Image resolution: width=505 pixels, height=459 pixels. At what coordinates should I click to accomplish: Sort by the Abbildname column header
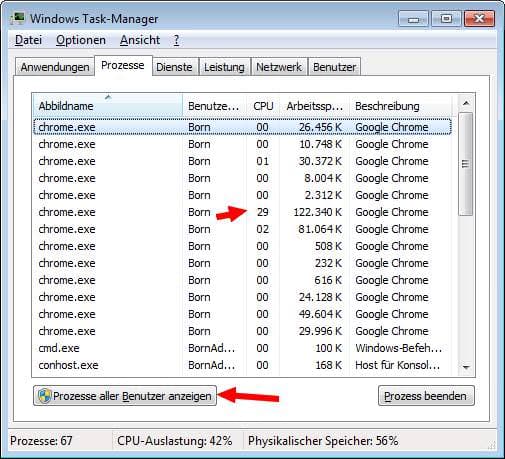tap(108, 106)
